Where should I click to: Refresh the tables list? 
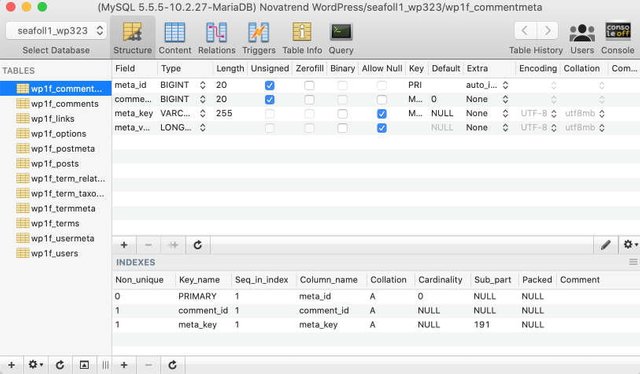(x=60, y=365)
